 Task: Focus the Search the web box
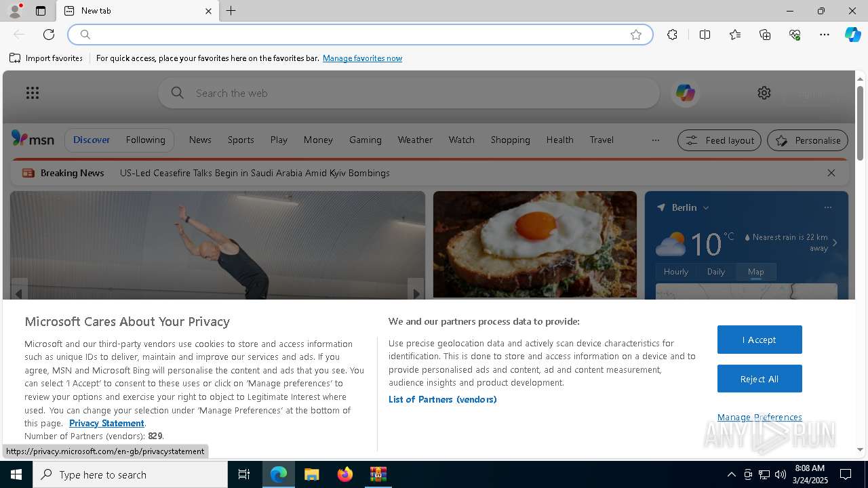click(409, 93)
